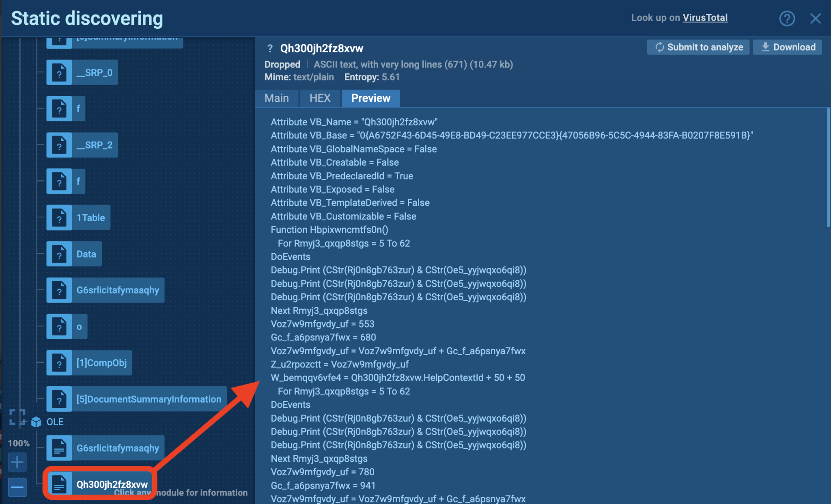Select the G6srlicitafymaaqhy module under OLE

coord(59,448)
